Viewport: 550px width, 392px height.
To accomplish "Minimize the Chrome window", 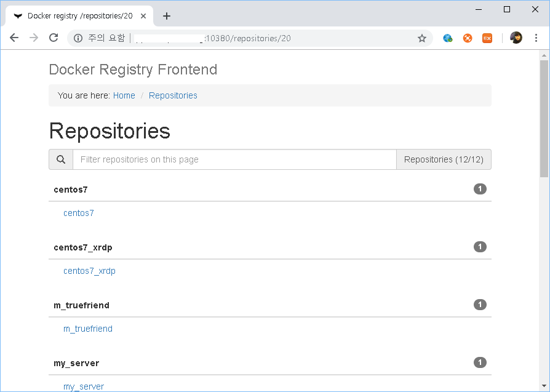I will (x=479, y=9).
